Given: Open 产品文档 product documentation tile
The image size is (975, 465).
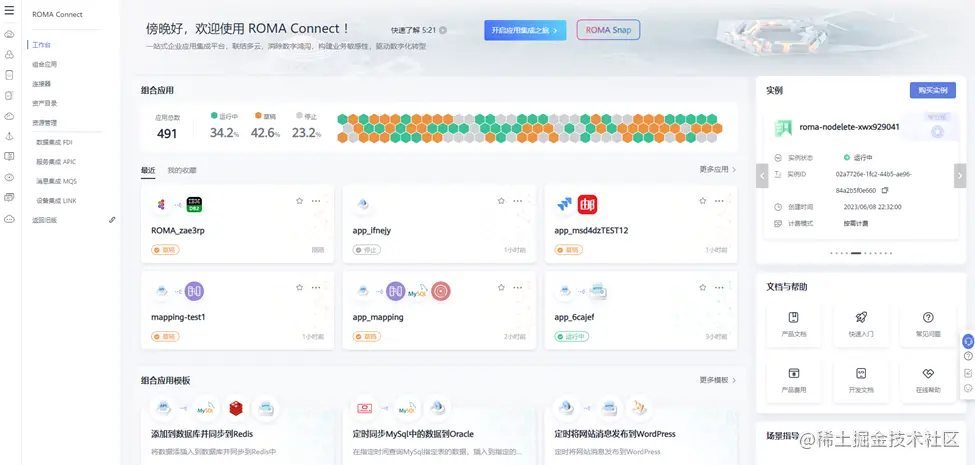Looking at the screenshot, I should coord(793,325).
